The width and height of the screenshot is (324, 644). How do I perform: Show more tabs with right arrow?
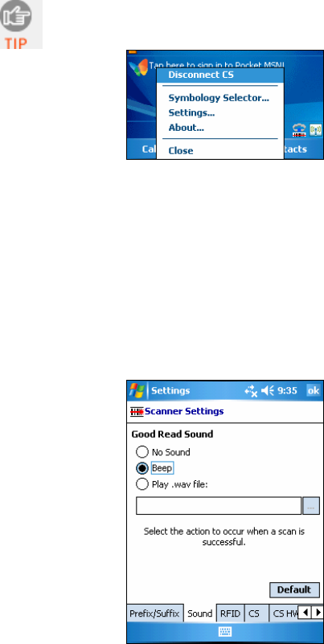pos(318,613)
